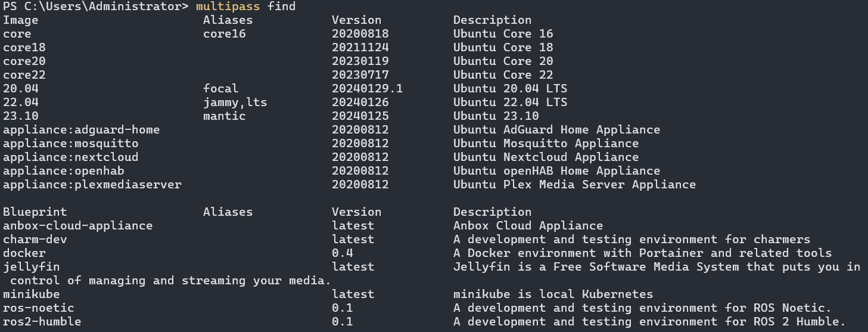Click 'charm-dev' blueprint name
This screenshot has height=332, width=868.
point(35,239)
